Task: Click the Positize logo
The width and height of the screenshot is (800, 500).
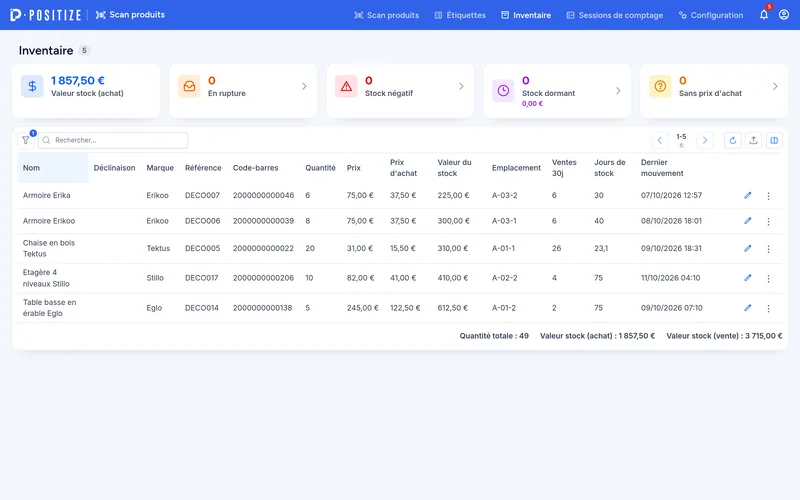Action: coord(45,15)
